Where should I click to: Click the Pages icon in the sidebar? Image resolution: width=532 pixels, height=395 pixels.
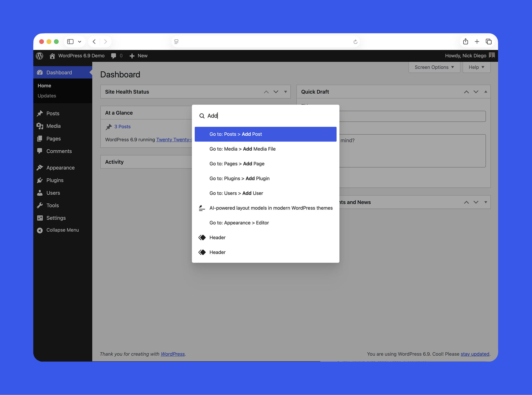tap(40, 138)
